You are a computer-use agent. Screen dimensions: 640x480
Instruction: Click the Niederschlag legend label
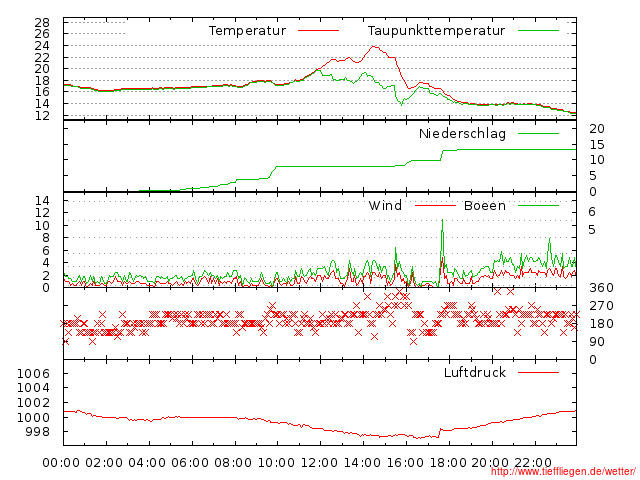462,134
